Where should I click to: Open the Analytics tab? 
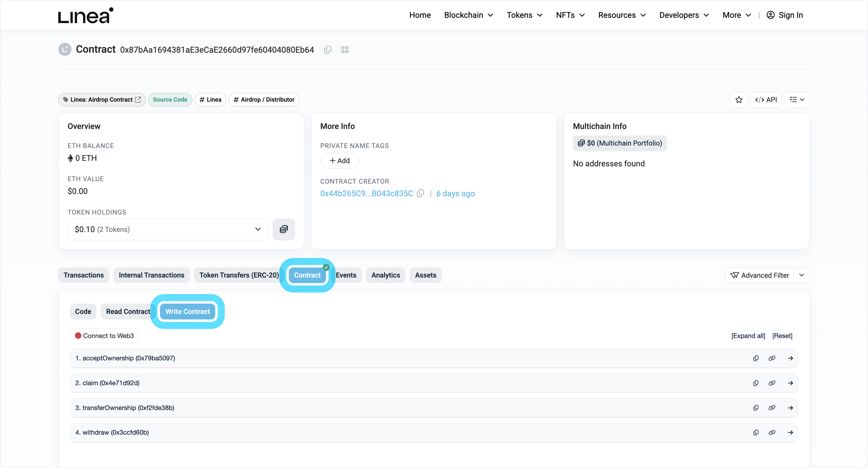[386, 275]
